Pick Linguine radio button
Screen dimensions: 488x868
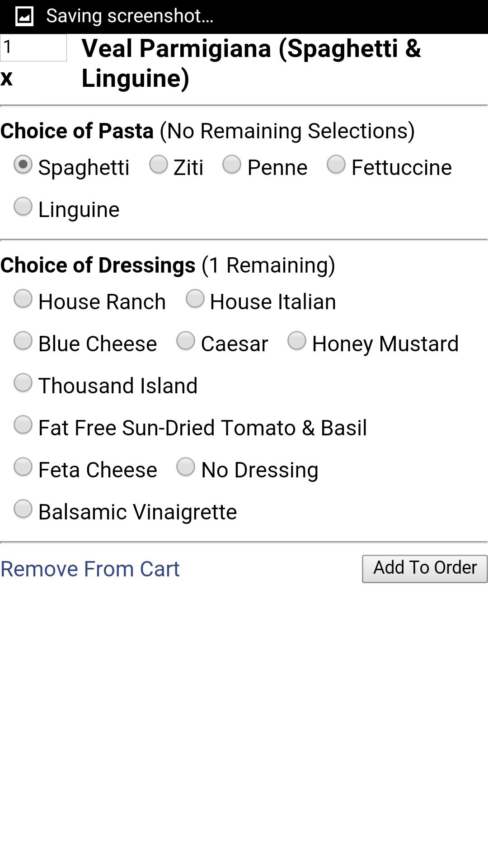(x=23, y=207)
